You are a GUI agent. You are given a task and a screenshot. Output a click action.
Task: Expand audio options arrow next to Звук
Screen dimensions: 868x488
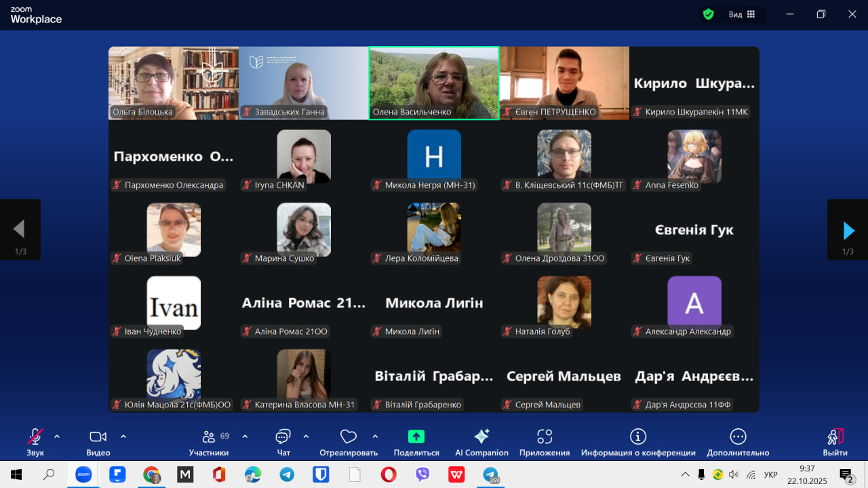(57, 436)
